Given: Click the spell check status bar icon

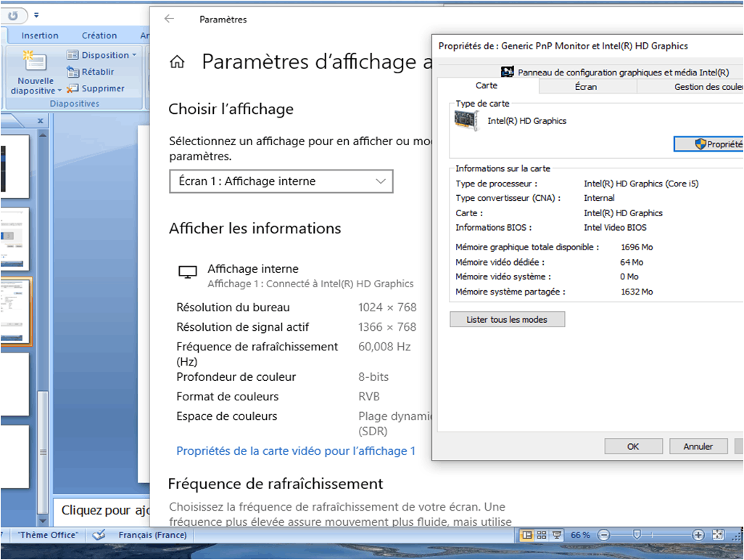Looking at the screenshot, I should coord(99,535).
